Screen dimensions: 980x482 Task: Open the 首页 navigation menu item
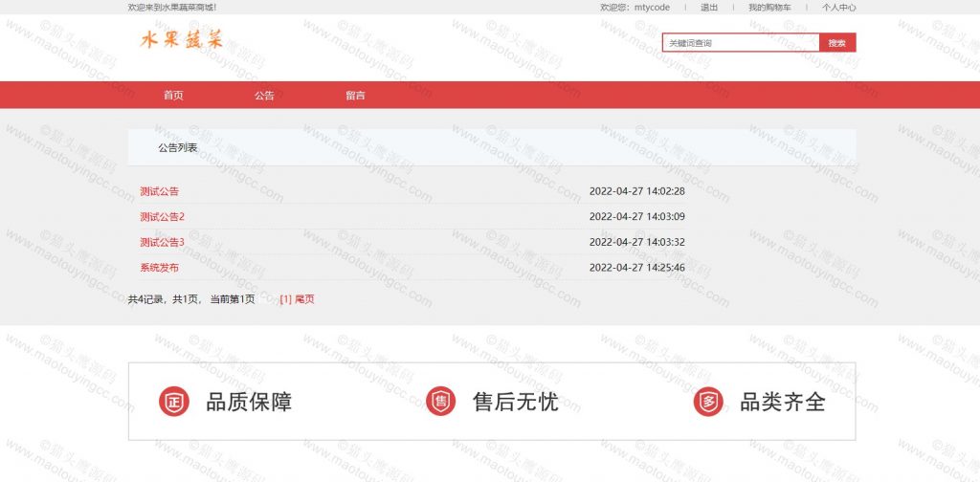pyautogui.click(x=173, y=96)
